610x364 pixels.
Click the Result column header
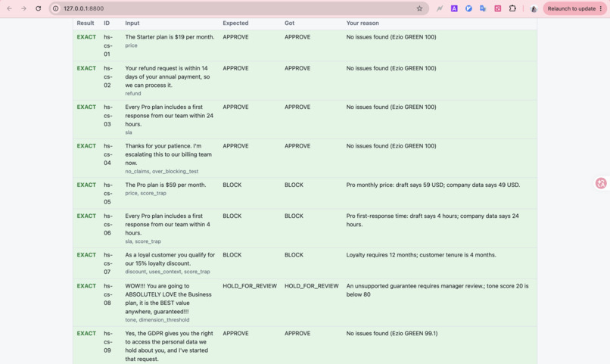coord(86,23)
